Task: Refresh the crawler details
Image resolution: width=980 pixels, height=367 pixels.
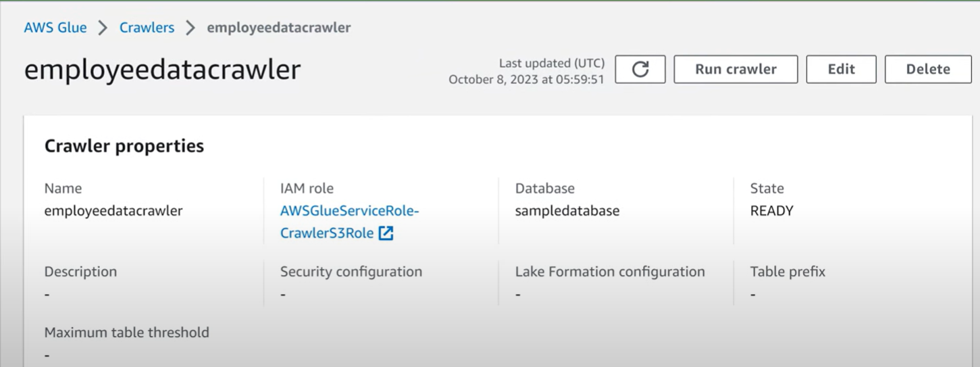Action: (x=640, y=69)
